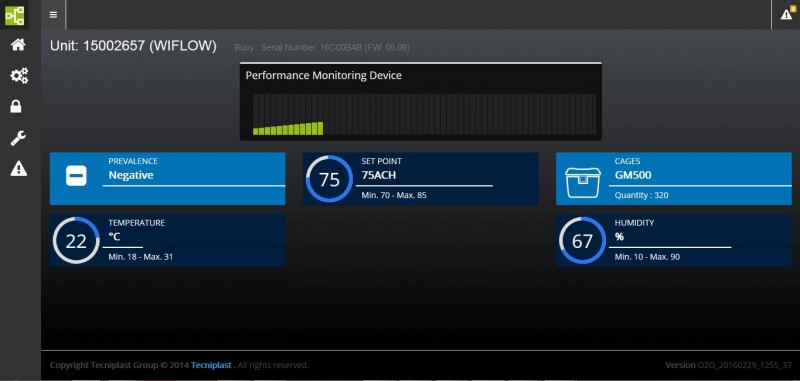Viewport: 800px width, 381px height.
Task: Click the 'Min. 18 - Max. 31' text
Action: tap(141, 257)
